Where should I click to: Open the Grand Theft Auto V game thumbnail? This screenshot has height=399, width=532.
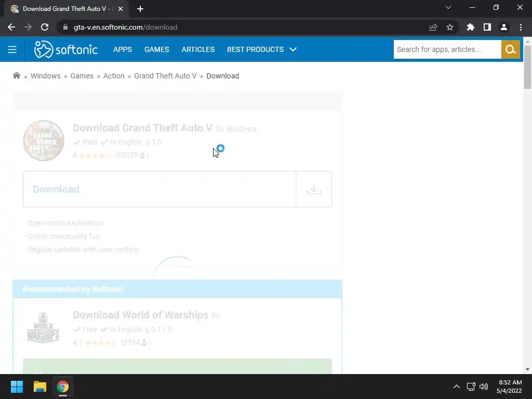click(44, 140)
